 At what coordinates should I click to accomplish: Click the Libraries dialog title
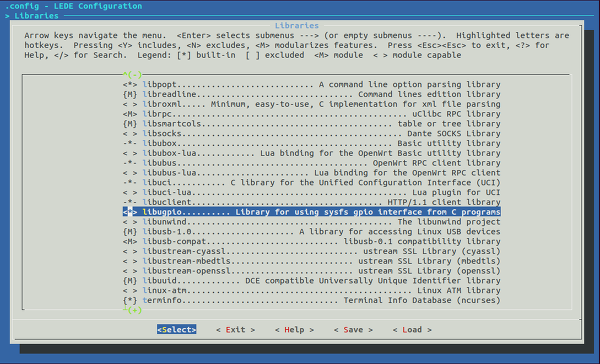coord(297,26)
